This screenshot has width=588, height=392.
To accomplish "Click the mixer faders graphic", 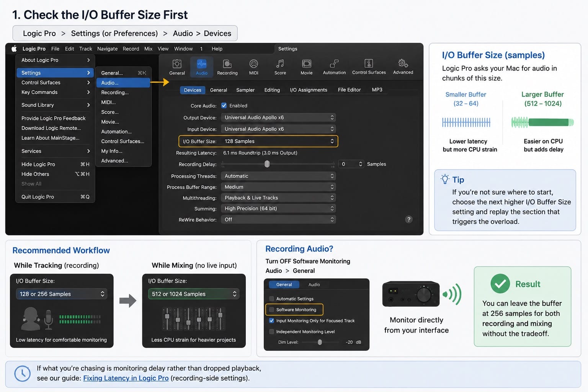I will coord(194,318).
